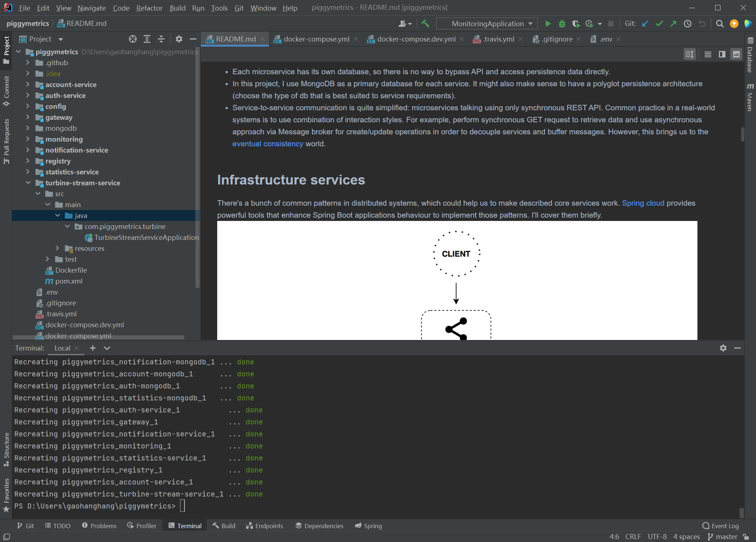Open the Navigate menu
756x542 pixels.
(92, 8)
